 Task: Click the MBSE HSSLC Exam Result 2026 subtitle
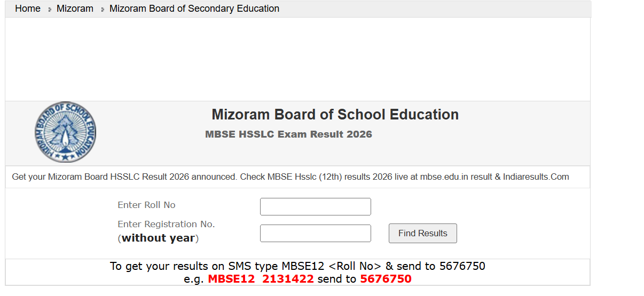coord(288,134)
